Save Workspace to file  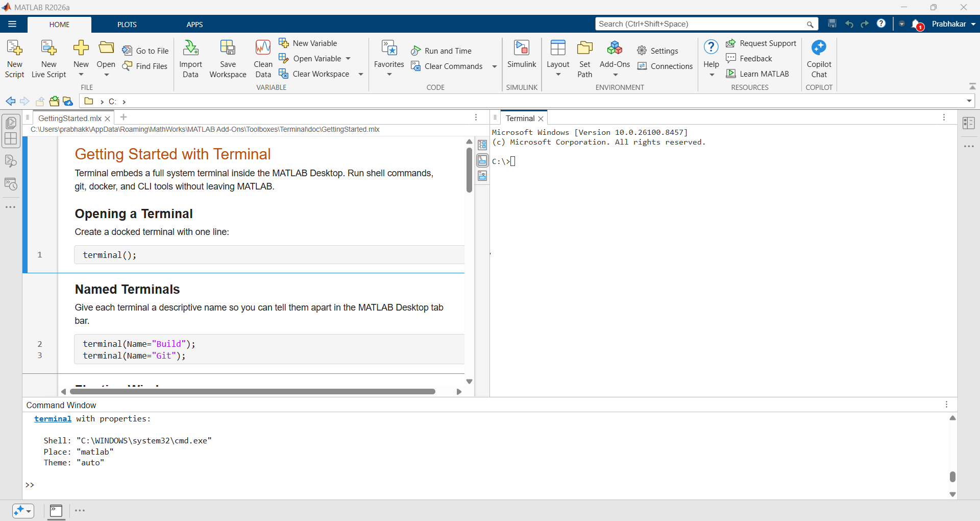(228, 59)
